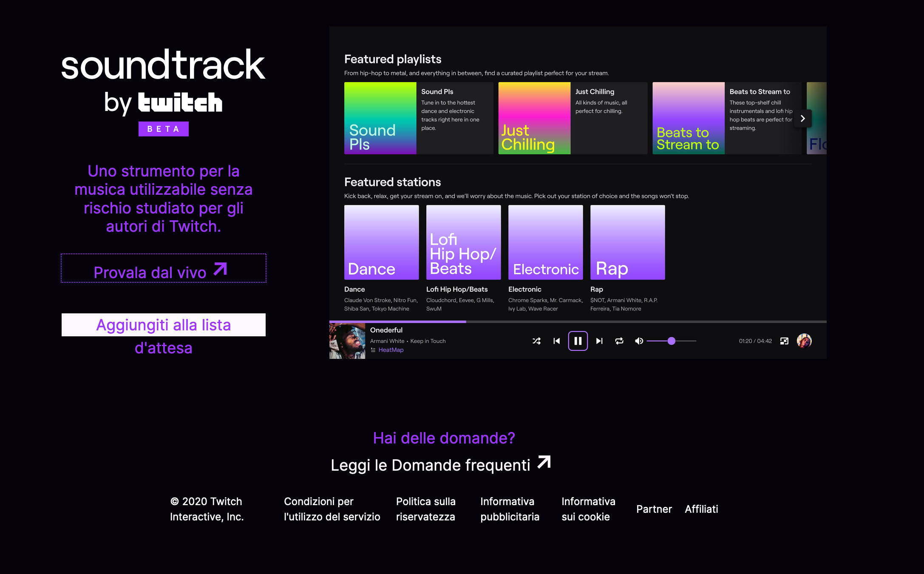Select the Lofi Hip Hop/Beats station tile
This screenshot has height=574, width=924.
point(464,242)
